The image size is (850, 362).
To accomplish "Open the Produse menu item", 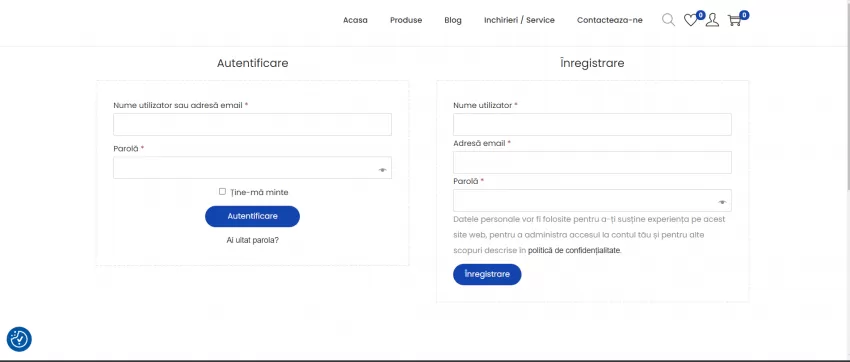I will pos(406,20).
